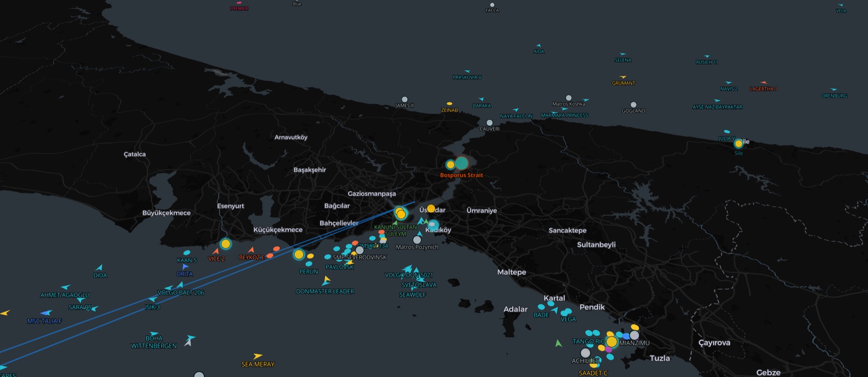Image resolution: width=868 pixels, height=377 pixels.
Task: Click the LAGERTHA 1 orange arrow marker
Action: point(764,83)
